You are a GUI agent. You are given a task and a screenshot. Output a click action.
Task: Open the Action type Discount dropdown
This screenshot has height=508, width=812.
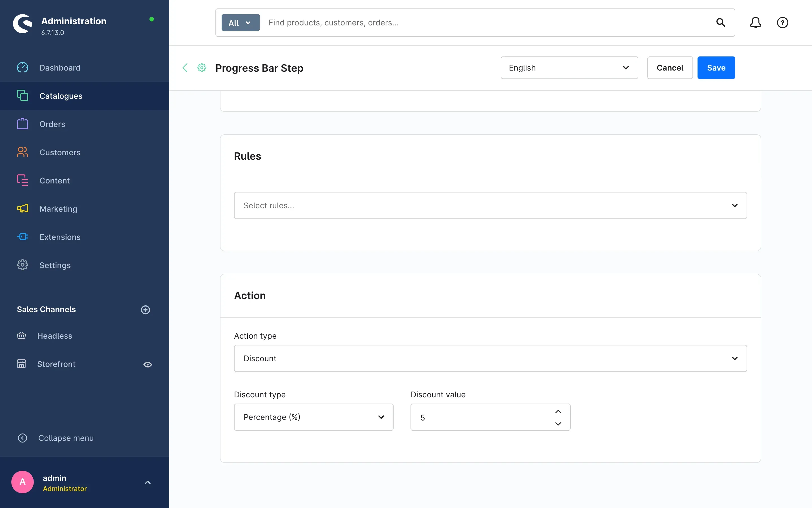[x=490, y=358]
